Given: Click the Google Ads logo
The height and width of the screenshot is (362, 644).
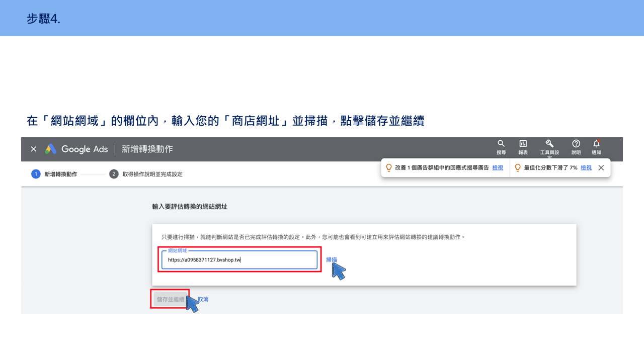Looking at the screenshot, I should pos(76,149).
